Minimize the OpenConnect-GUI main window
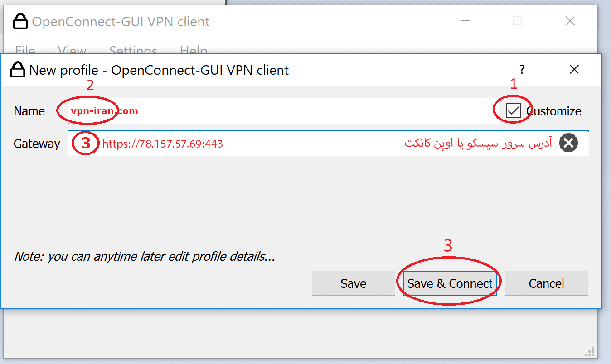Image resolution: width=611 pixels, height=364 pixels. (465, 21)
